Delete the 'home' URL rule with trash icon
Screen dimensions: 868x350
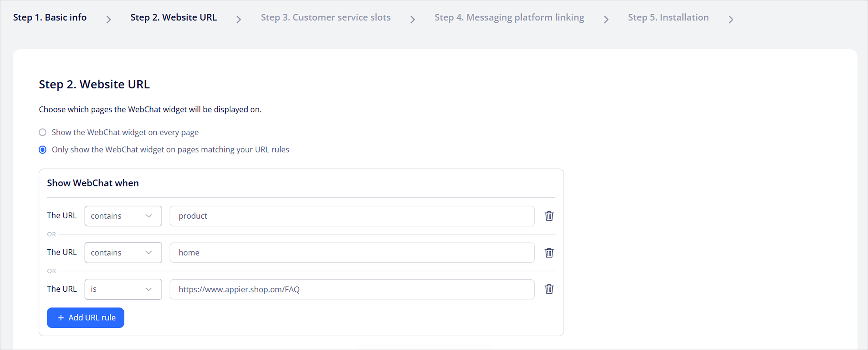click(x=549, y=252)
